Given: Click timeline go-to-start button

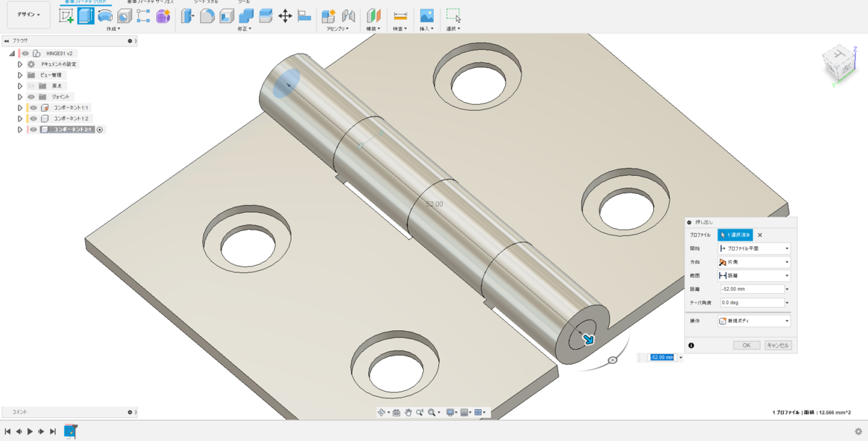Looking at the screenshot, I should coord(7,432).
